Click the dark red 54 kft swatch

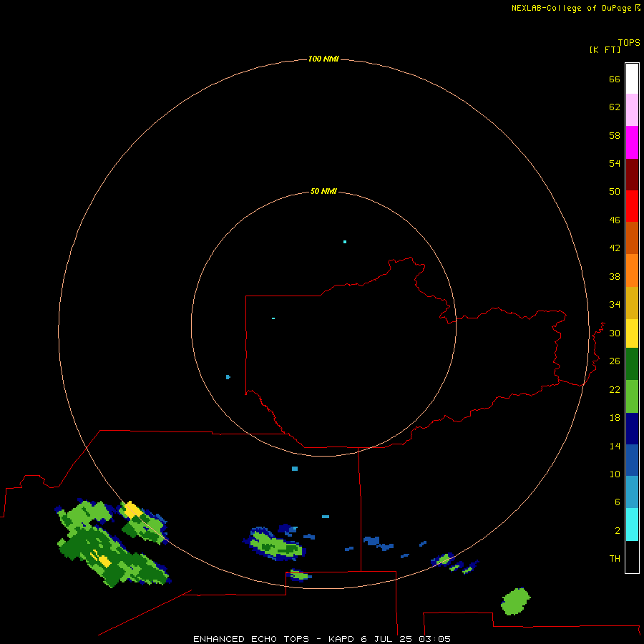click(x=632, y=175)
